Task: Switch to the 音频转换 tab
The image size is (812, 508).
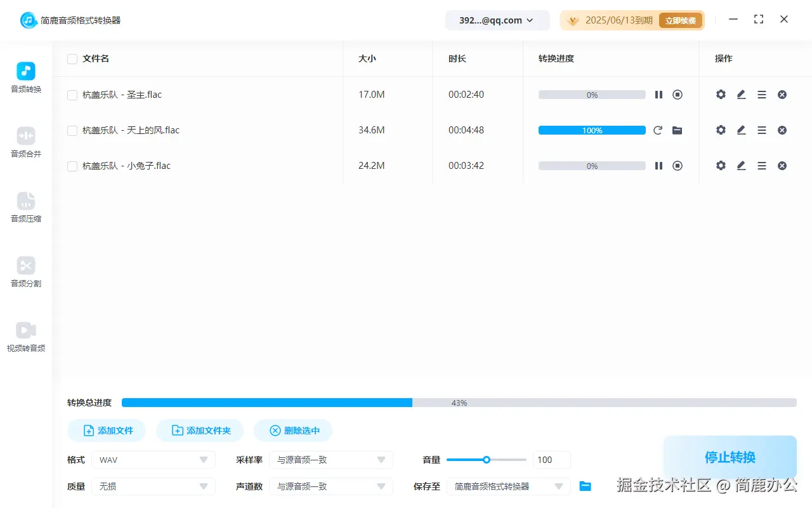Action: click(25, 77)
